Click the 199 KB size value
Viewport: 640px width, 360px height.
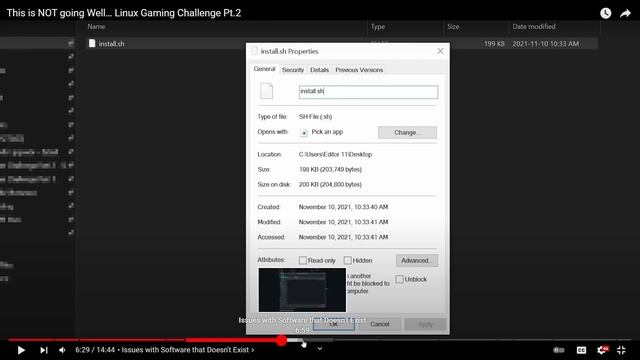click(x=494, y=44)
